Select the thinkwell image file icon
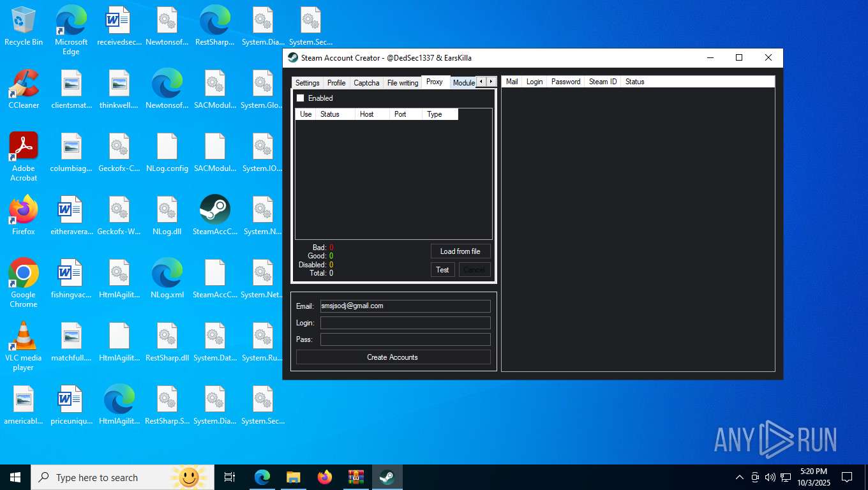The height and width of the screenshot is (490, 868). (119, 90)
